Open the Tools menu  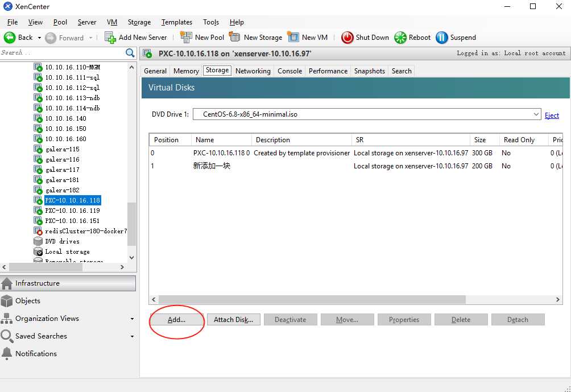(x=211, y=22)
